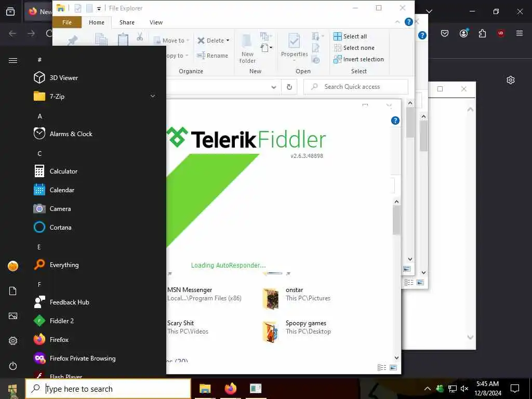The image size is (532, 399).
Task: Show hidden system tray icons
Action: point(428,389)
